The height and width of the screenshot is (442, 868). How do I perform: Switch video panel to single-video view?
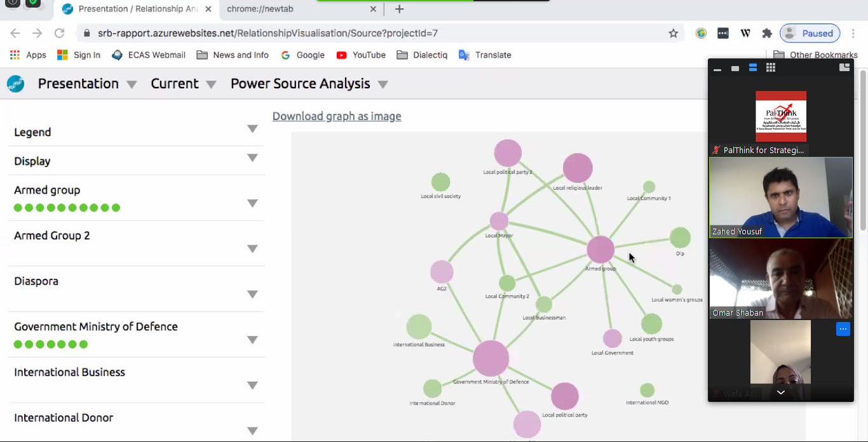click(735, 69)
